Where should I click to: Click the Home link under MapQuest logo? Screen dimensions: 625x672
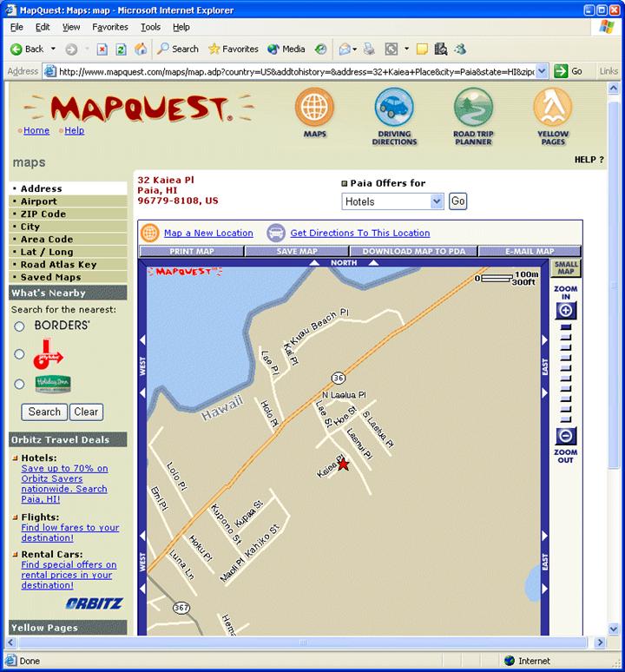point(36,130)
